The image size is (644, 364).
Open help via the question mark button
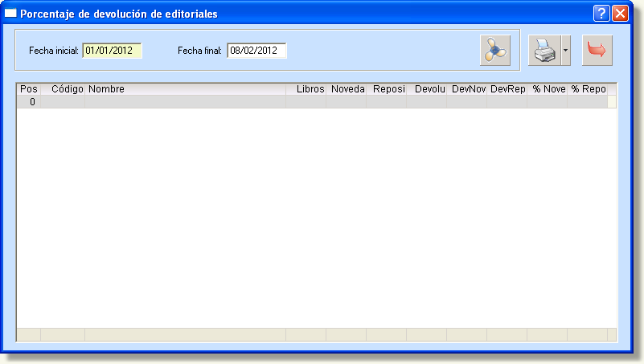click(601, 14)
